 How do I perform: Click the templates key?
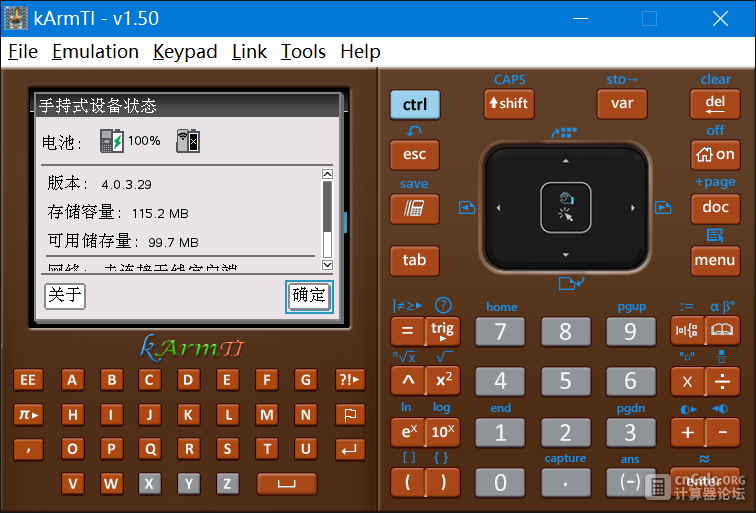tap(687, 330)
